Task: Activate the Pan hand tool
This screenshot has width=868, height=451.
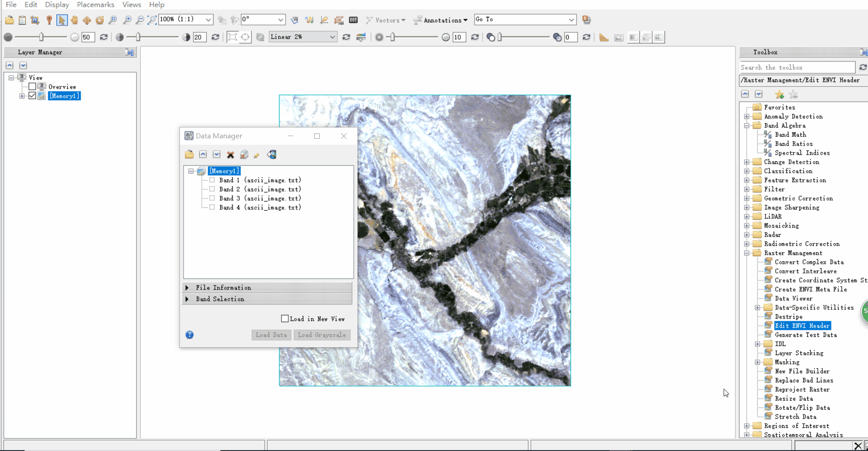Action: point(74,20)
